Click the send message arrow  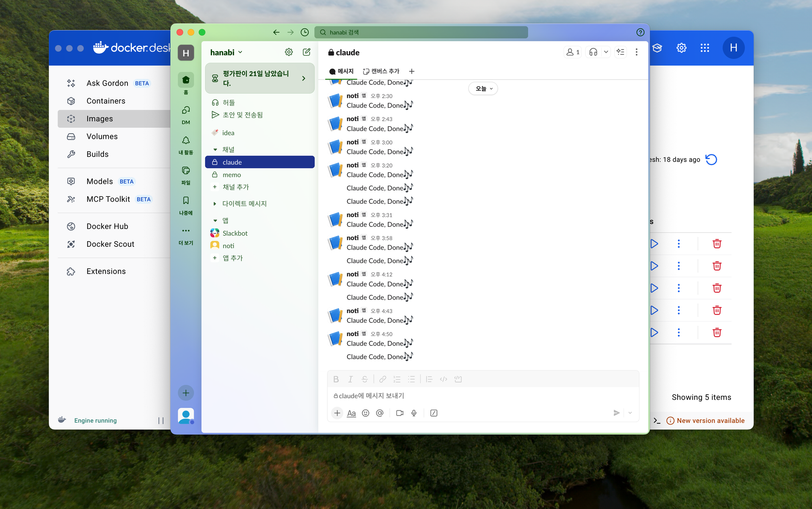point(616,413)
